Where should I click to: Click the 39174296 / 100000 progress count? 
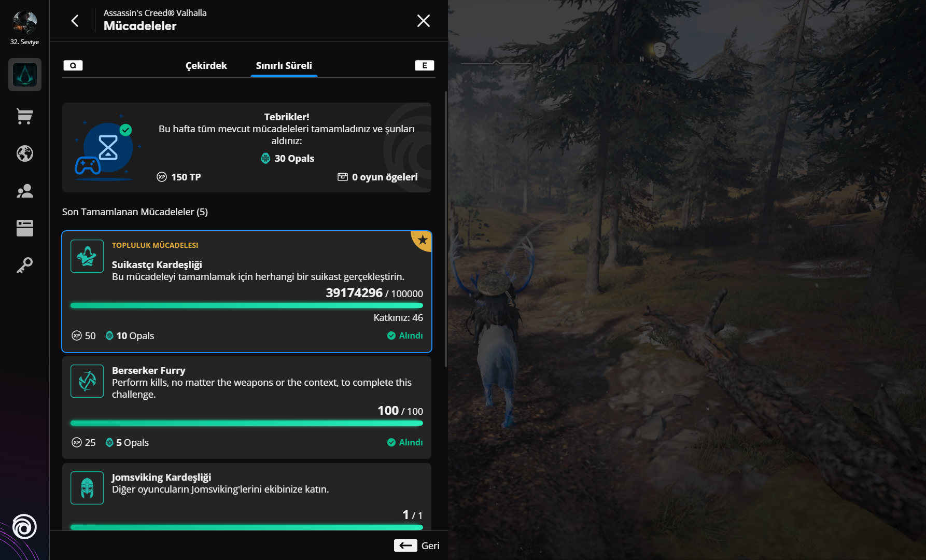coord(374,293)
